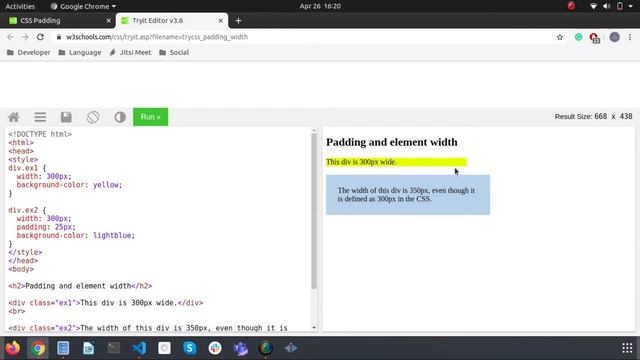Screen dimensions: 640x360
Task: Click the code editor vertical scrollbar thumb
Action: click(x=314, y=211)
